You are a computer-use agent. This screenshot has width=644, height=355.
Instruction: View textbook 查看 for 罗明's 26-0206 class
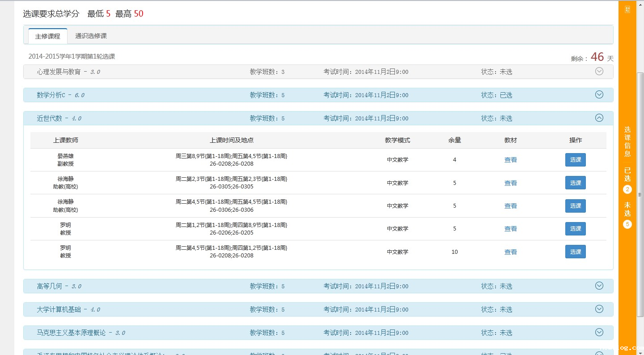click(x=510, y=229)
